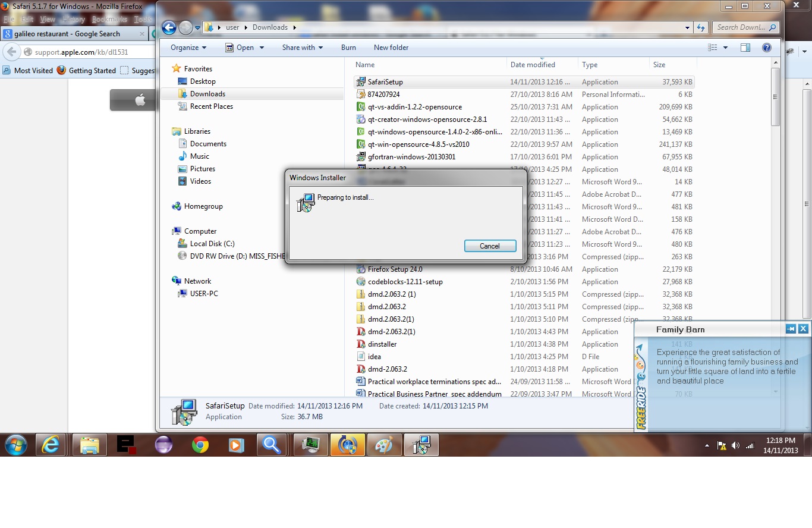Select Local Disk (C:) in navigation pane

(212, 244)
